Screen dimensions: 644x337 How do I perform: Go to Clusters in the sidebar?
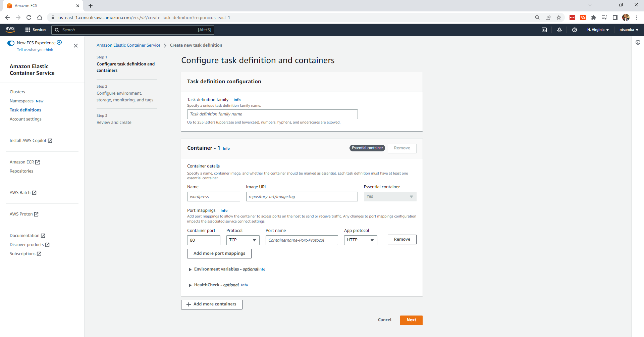17,92
